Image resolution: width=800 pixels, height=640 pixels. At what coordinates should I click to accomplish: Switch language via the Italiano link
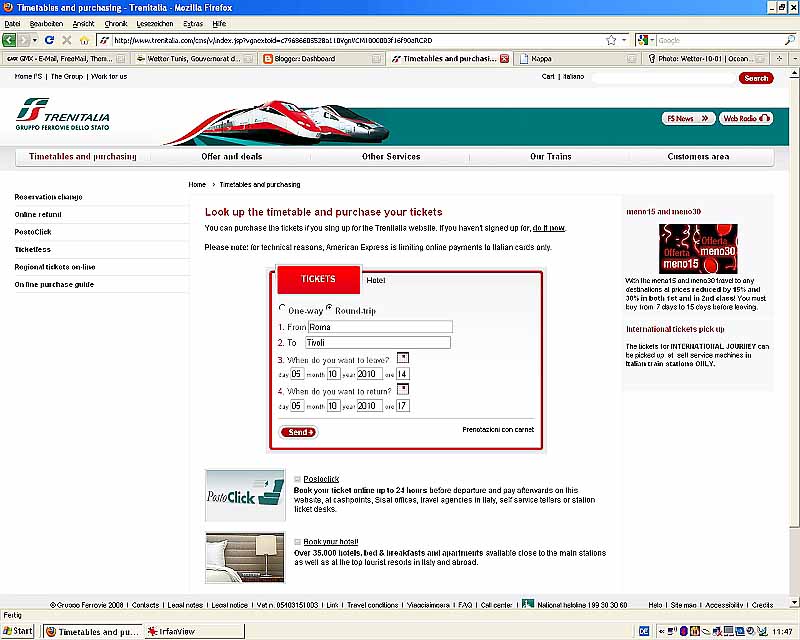tap(573, 77)
